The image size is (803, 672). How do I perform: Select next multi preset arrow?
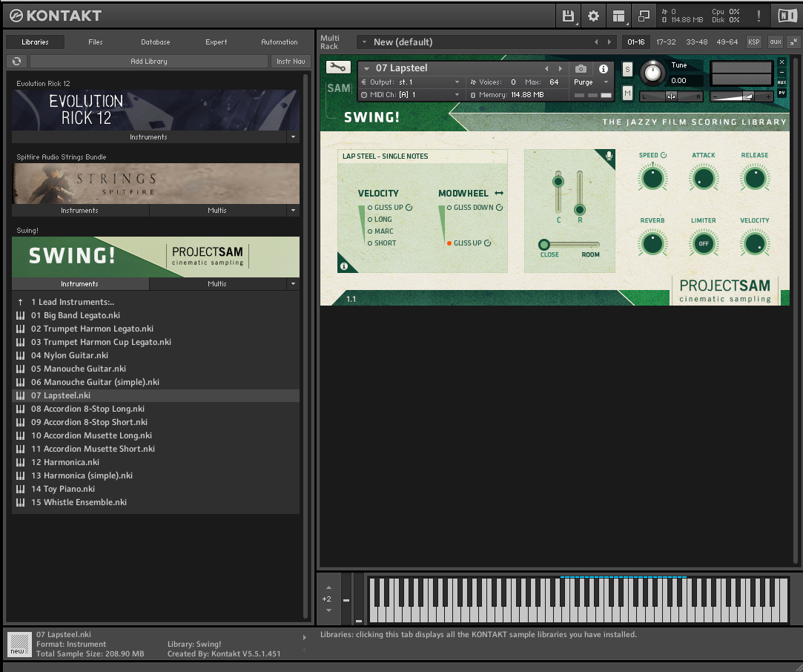point(609,42)
